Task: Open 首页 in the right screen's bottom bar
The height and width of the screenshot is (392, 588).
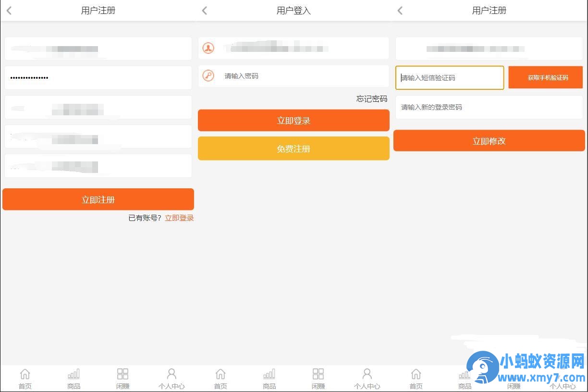Action: [x=416, y=379]
